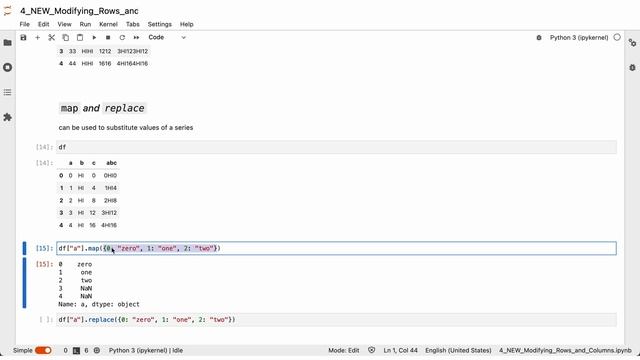The image size is (640, 360).
Task: Click into the df["a"].replace code cell
Action: [x=336, y=320]
